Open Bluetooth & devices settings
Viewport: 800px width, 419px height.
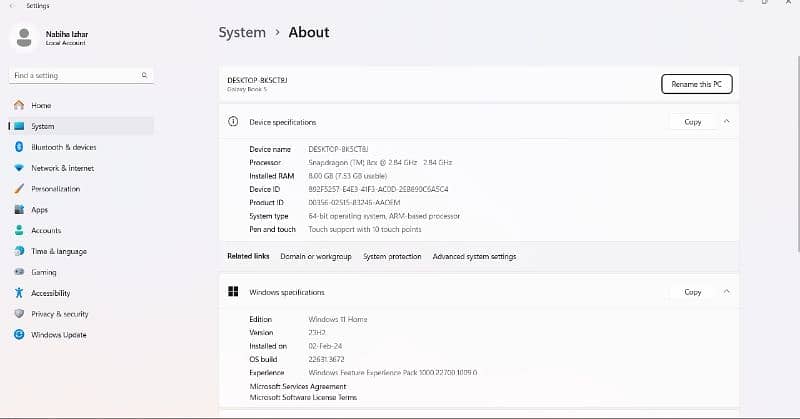point(63,147)
